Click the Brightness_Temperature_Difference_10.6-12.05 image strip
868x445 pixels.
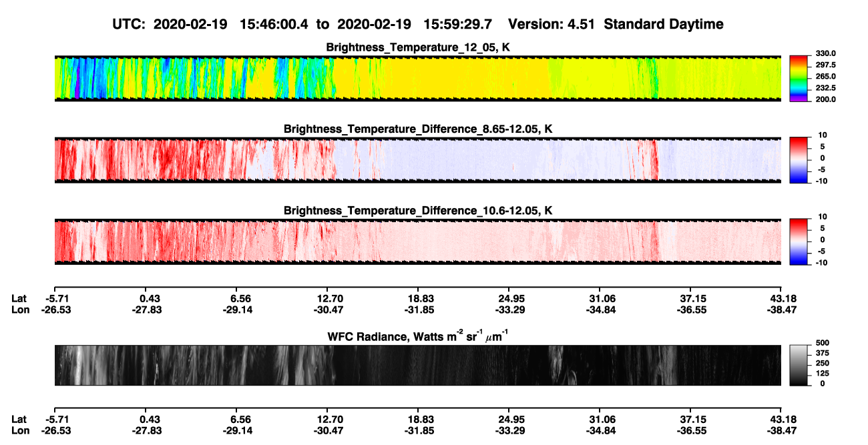tap(417, 242)
